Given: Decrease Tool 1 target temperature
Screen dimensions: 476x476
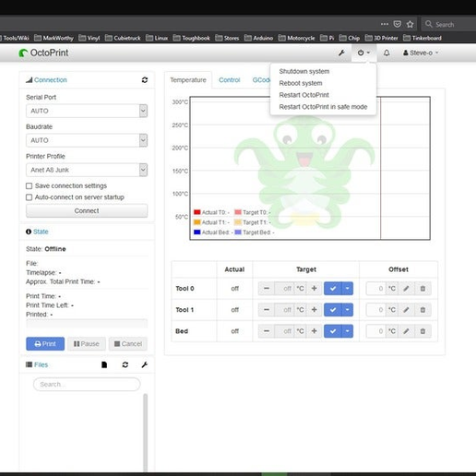Looking at the screenshot, I should point(267,310).
